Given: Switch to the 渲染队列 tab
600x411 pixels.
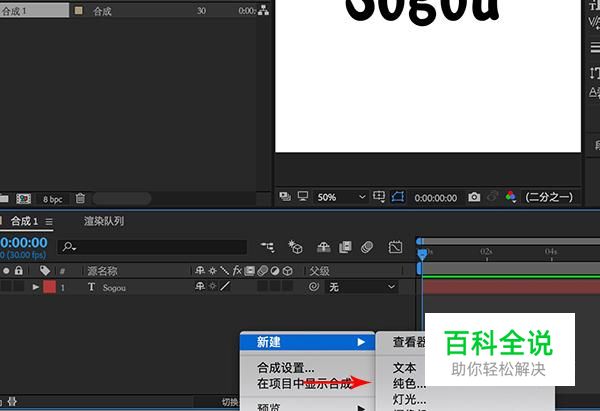Looking at the screenshot, I should pos(104,221).
